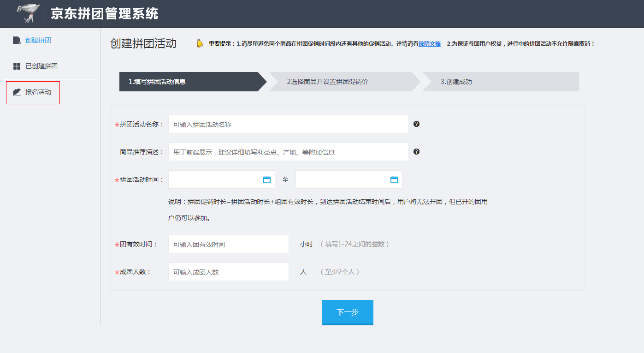Open help tooltip beside 拼团活动名称 field
Image resolution: width=644 pixels, height=353 pixels.
(416, 124)
